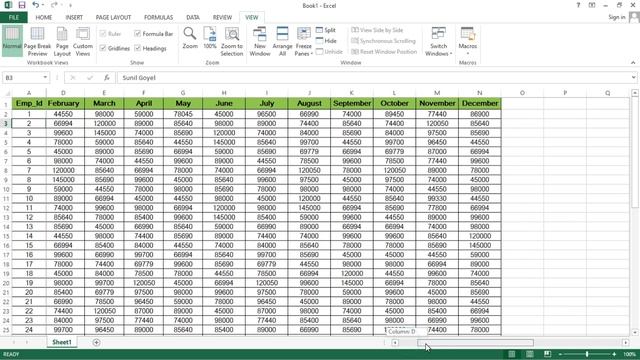Image resolution: width=640 pixels, height=360 pixels.
Task: Select the Sheet1 tab
Action: click(62, 342)
